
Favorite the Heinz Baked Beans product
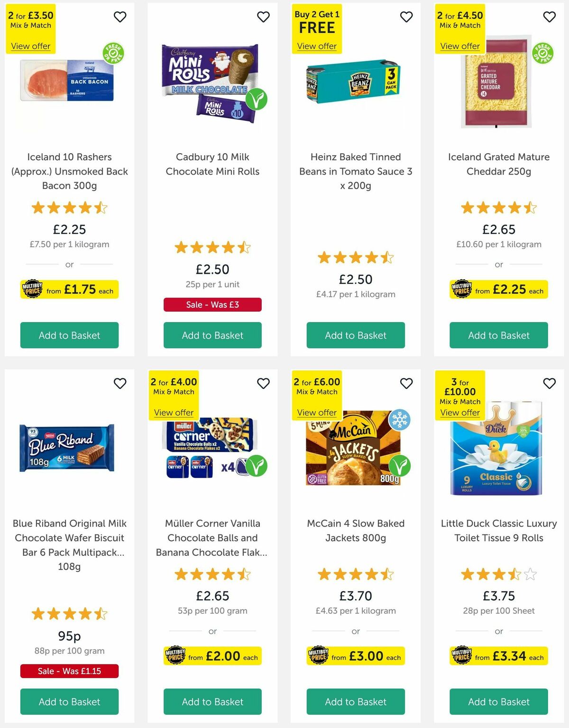click(x=406, y=16)
